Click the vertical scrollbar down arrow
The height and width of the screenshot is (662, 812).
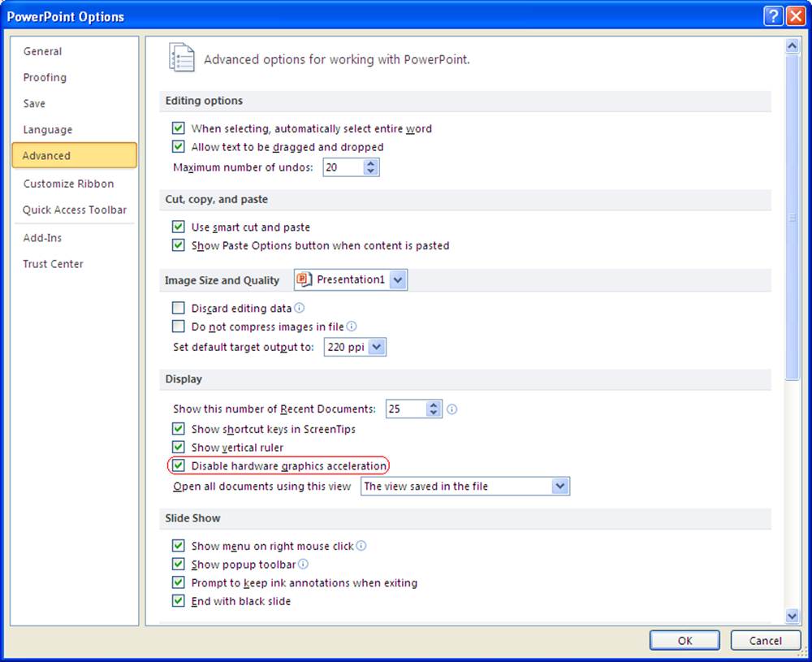793,616
